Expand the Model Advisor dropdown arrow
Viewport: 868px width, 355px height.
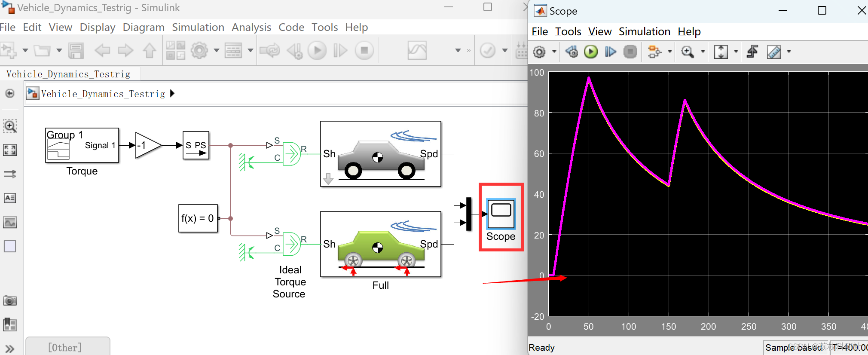pos(505,50)
